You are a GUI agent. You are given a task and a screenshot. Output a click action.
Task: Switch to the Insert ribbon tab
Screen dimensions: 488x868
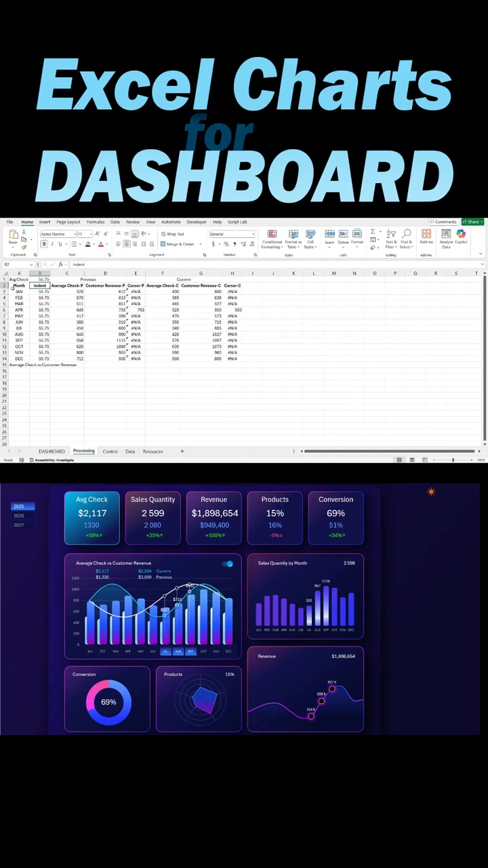click(x=44, y=222)
